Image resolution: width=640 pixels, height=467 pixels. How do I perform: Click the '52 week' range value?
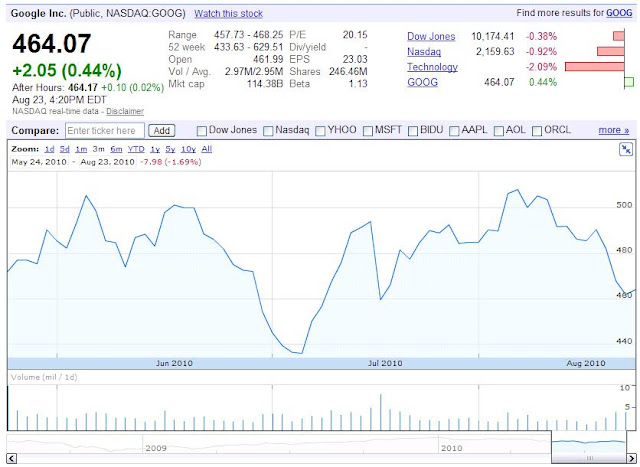pyautogui.click(x=248, y=47)
